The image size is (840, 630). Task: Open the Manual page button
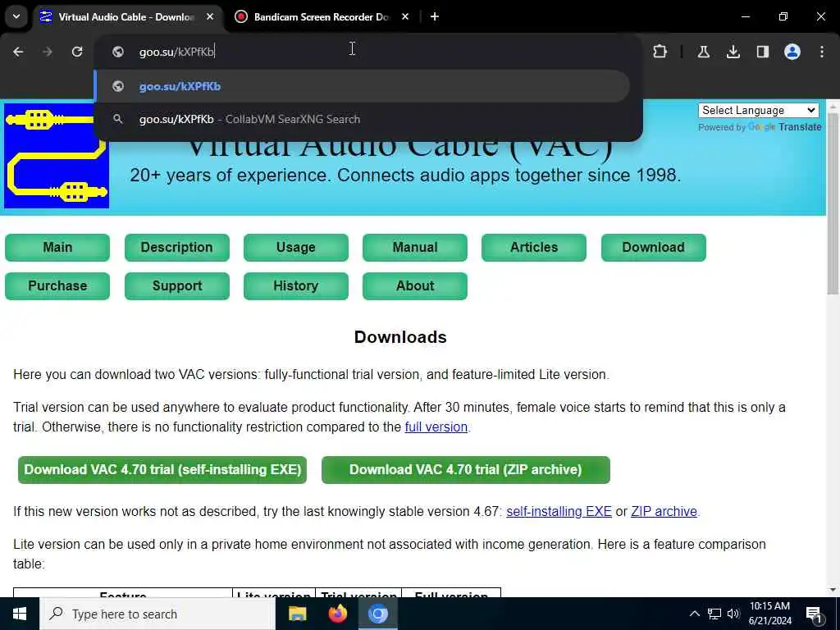tap(414, 248)
